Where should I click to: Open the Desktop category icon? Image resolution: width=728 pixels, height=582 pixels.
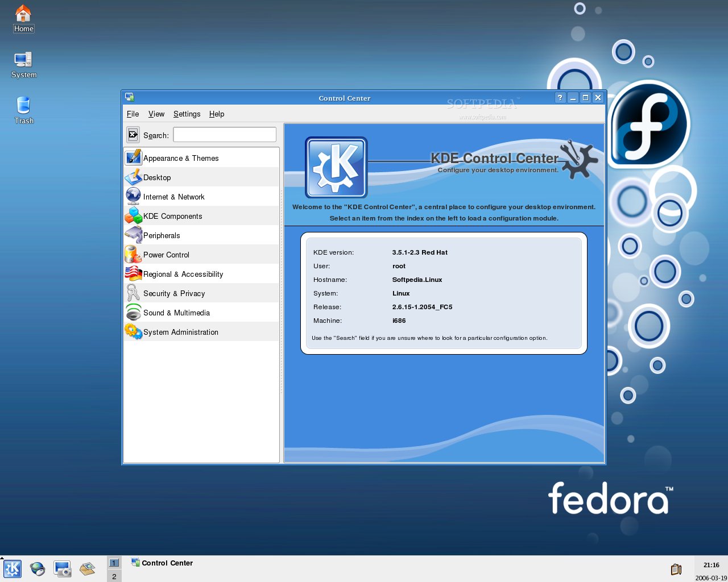pyautogui.click(x=133, y=177)
